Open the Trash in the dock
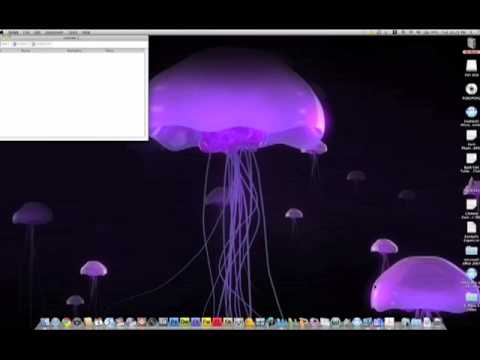480x360 pixels. pos(438,322)
